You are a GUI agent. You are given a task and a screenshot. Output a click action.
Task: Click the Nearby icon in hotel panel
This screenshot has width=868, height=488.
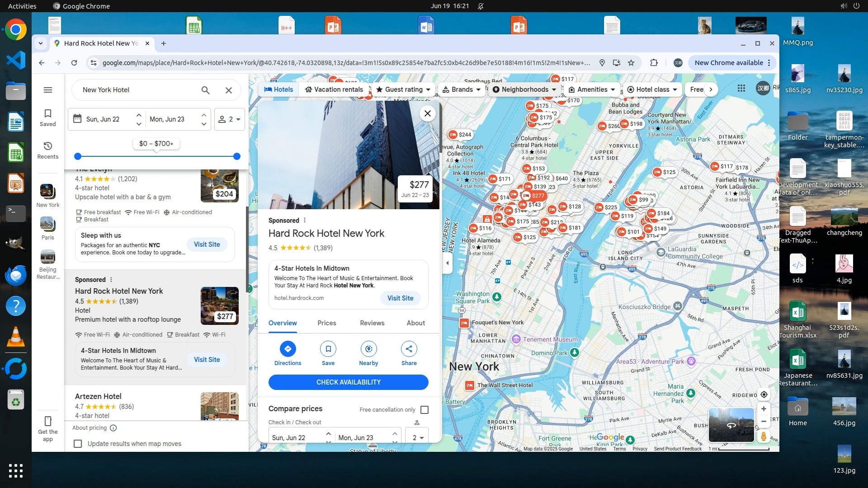pos(368,349)
